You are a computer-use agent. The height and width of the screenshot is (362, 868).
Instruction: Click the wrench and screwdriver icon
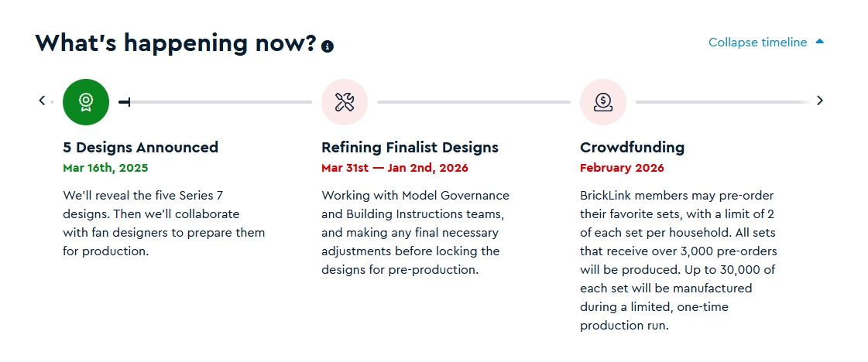click(x=345, y=101)
